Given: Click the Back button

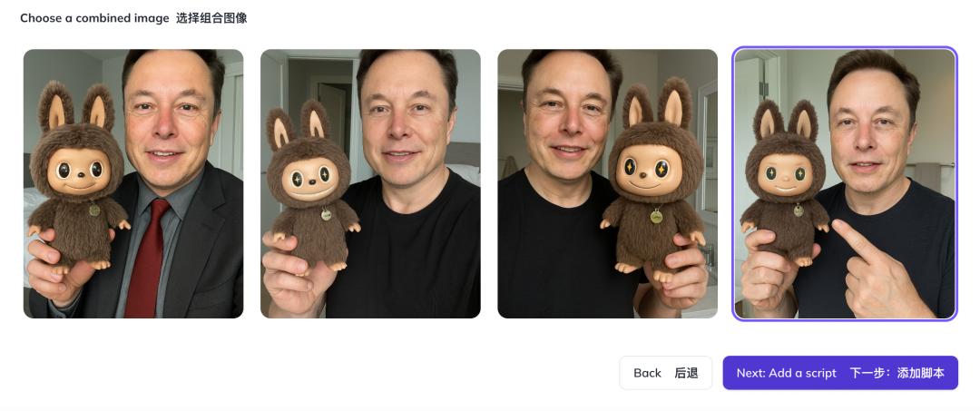Looking at the screenshot, I should tap(666, 373).
